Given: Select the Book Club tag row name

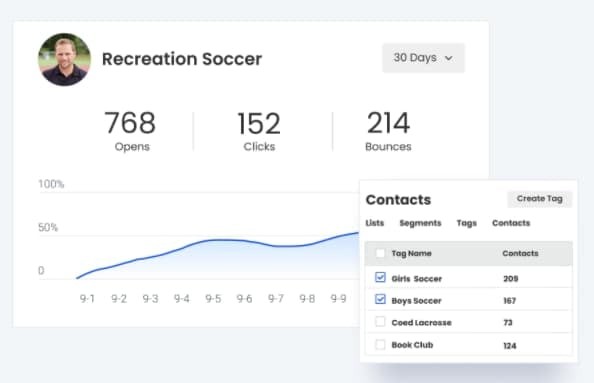Looking at the screenshot, I should click(x=412, y=345).
